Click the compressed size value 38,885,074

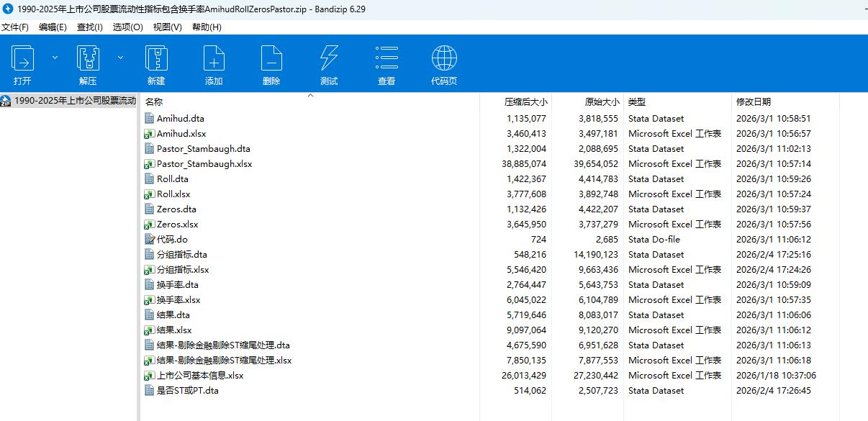(523, 163)
